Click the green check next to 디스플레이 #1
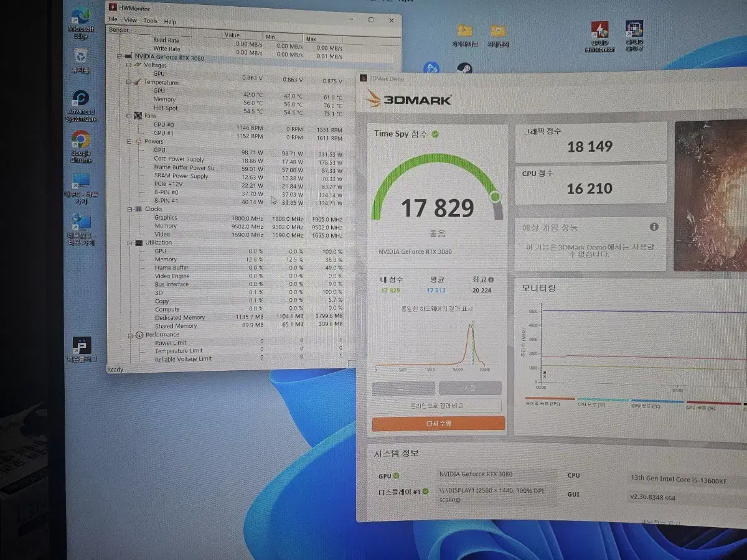This screenshot has width=747, height=560. (x=426, y=492)
